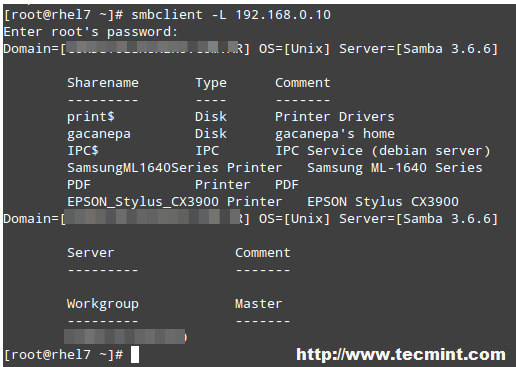Click the Workgroup column header
Screen dimensions: 516x367
tap(103, 304)
